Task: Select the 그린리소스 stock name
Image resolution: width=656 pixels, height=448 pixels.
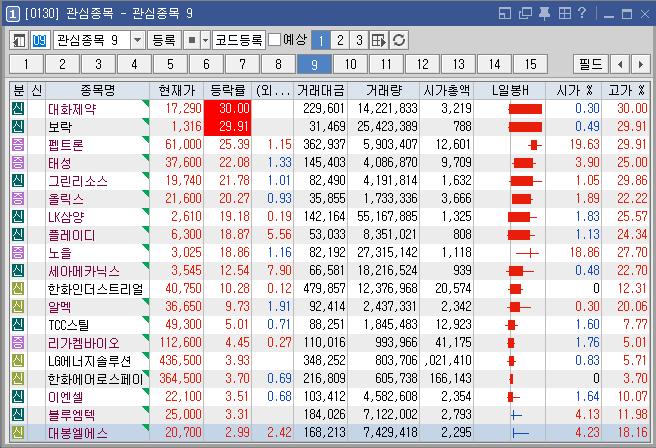Action: click(78, 181)
